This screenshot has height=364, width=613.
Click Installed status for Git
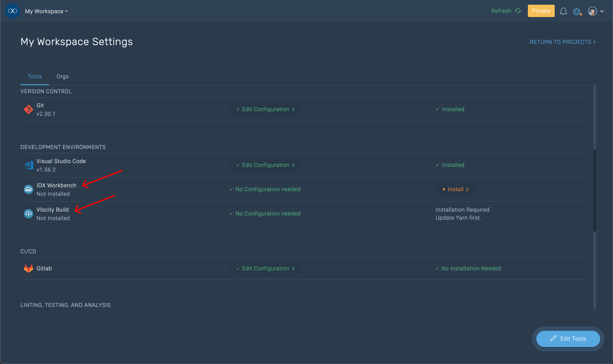(x=450, y=109)
